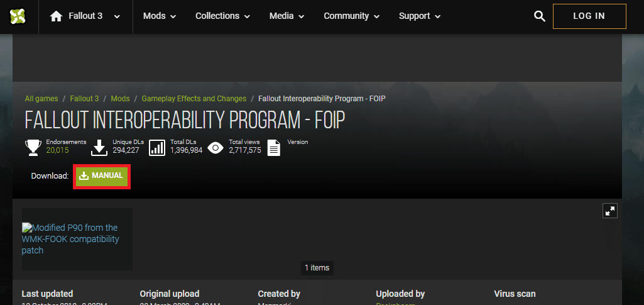Click the LOG IN button
Viewport: 644px width, 305px height.
(589, 16)
